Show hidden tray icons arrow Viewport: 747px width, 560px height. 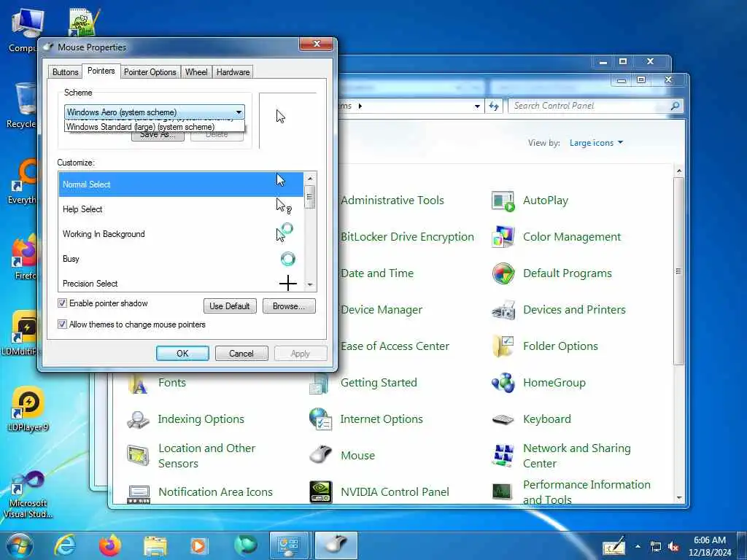click(638, 547)
